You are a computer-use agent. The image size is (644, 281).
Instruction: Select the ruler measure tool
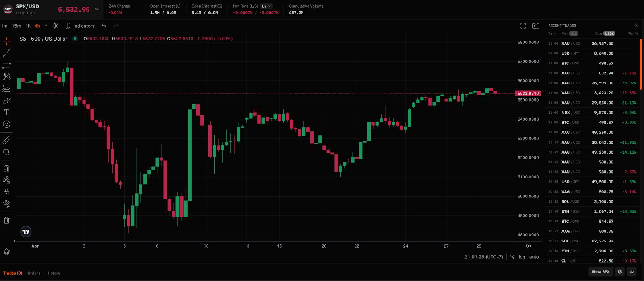(7, 140)
